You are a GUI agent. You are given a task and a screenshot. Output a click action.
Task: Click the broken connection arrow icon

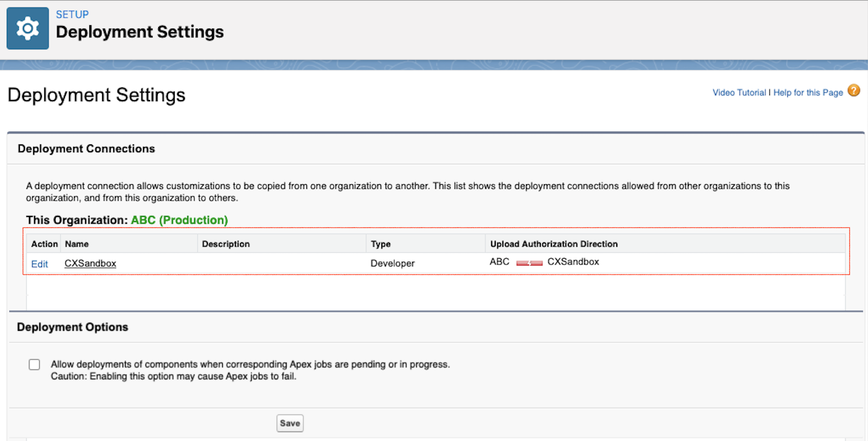pos(529,263)
